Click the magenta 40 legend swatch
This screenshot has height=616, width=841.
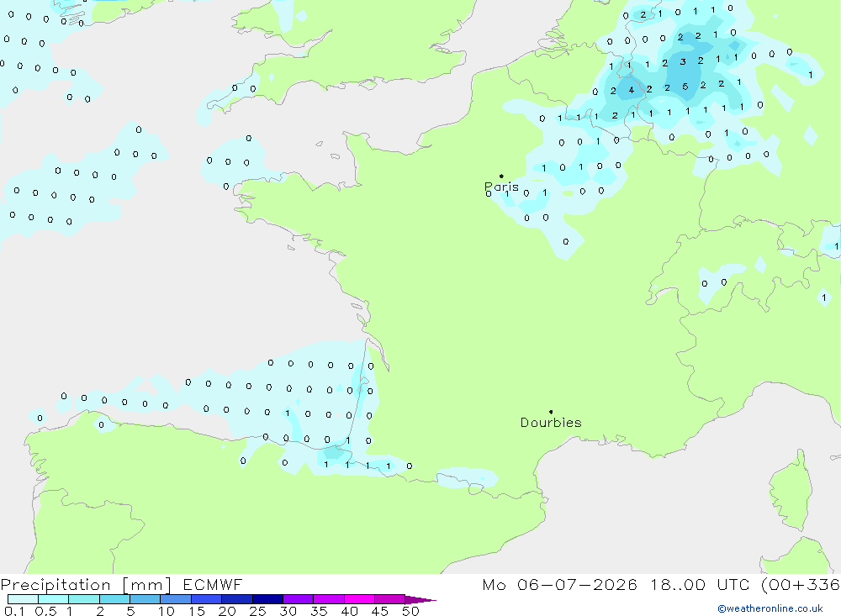pos(359,599)
